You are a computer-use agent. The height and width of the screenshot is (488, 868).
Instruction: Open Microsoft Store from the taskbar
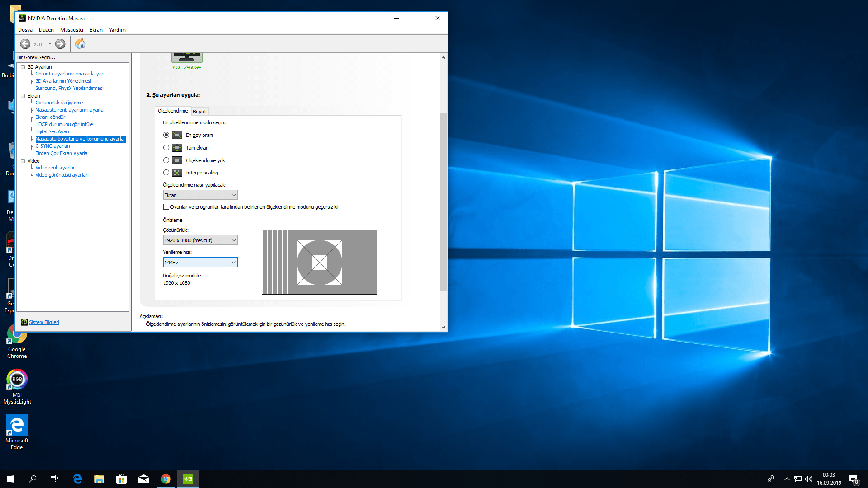[121, 479]
